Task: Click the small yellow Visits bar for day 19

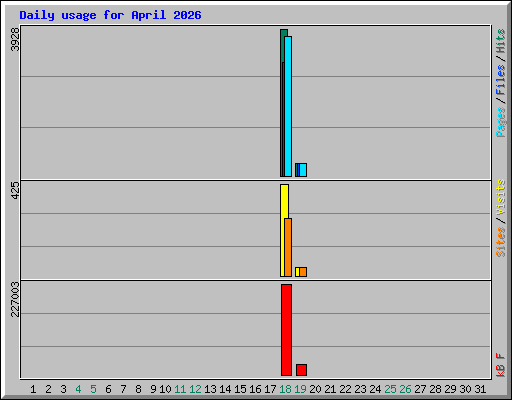Action: coord(297,272)
